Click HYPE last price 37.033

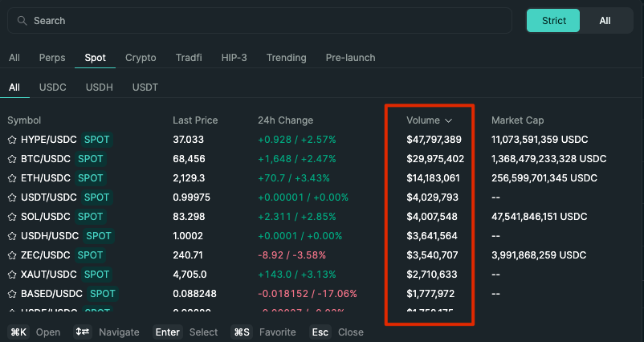[x=188, y=140]
